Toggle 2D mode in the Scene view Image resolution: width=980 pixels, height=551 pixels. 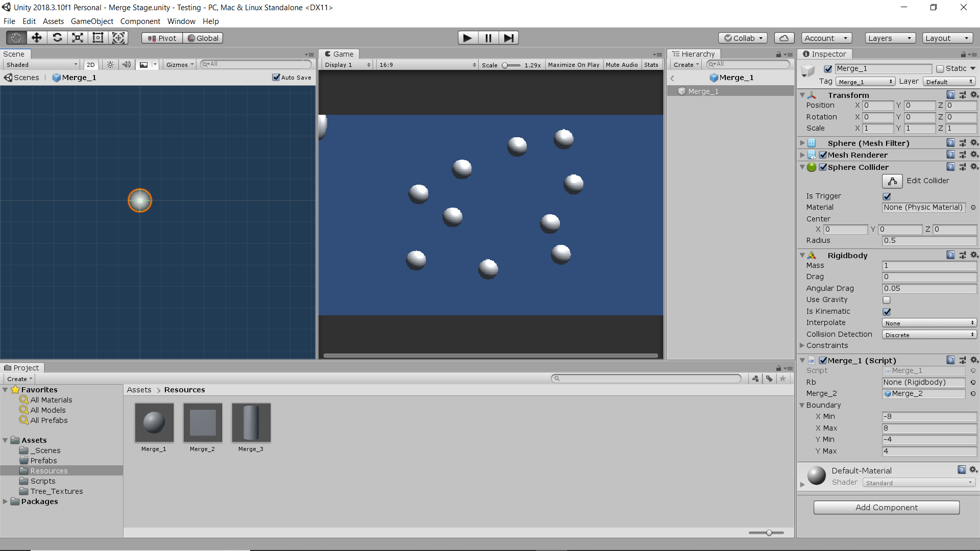90,64
